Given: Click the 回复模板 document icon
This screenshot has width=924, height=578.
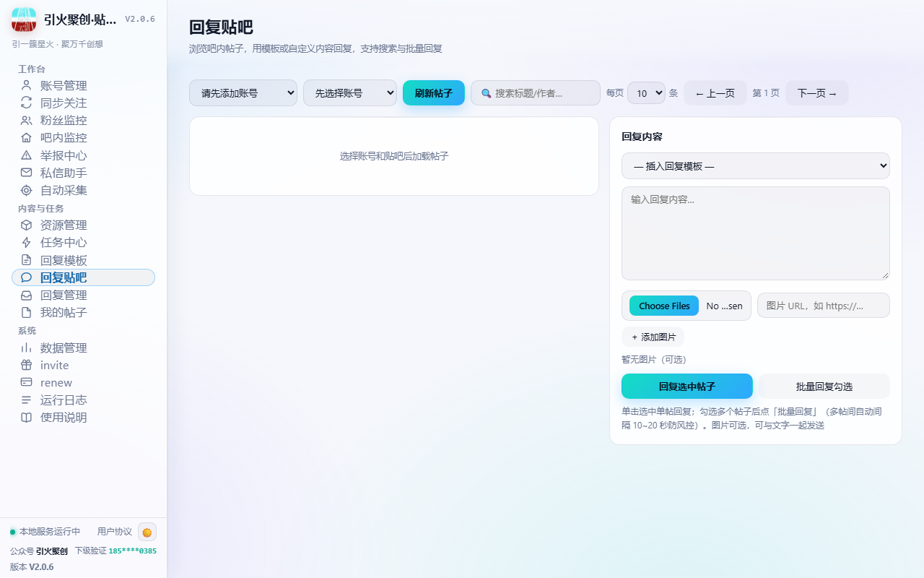Looking at the screenshot, I should coord(27,260).
